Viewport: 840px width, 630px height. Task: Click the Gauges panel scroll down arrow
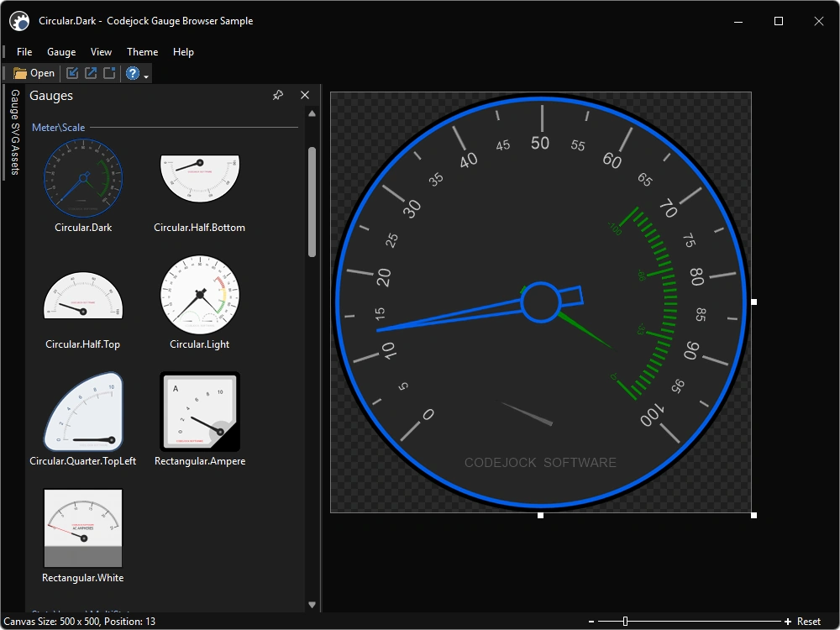(312, 605)
